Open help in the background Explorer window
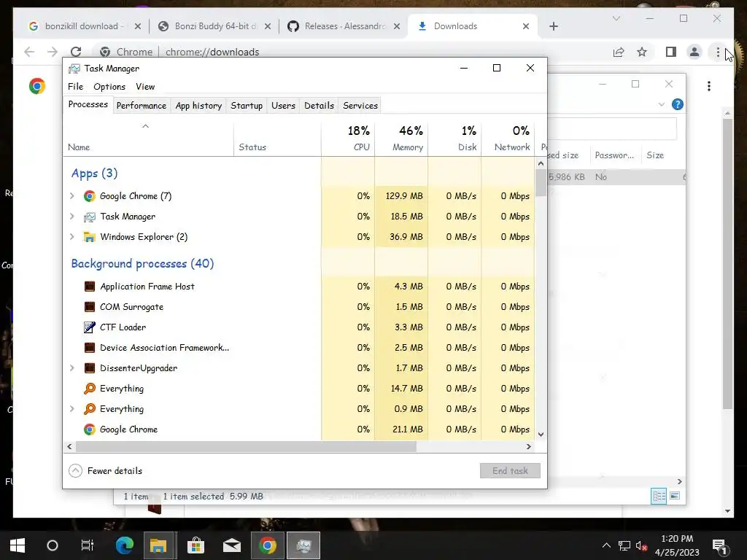 coord(677,104)
